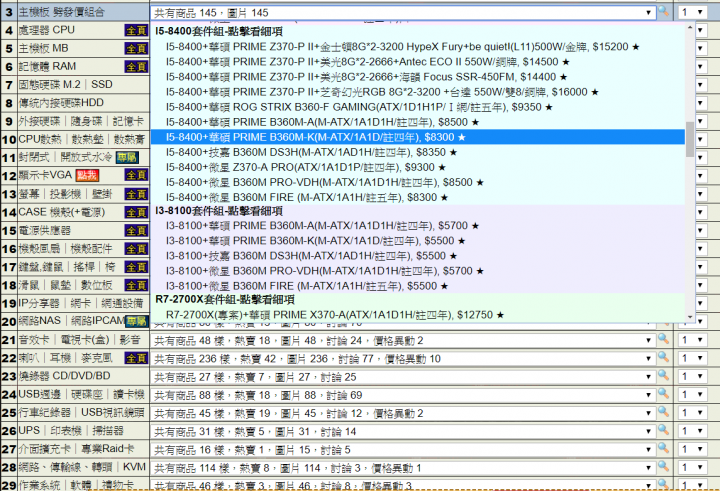Open the 全頁 badge next to 處理器 CPU

[136, 30]
